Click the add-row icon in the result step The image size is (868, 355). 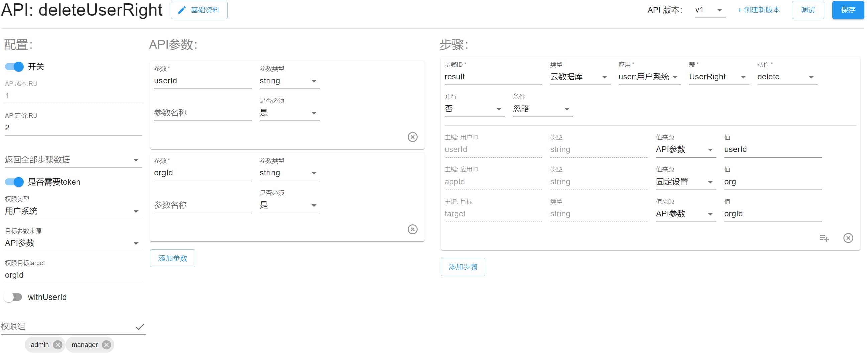[824, 238]
